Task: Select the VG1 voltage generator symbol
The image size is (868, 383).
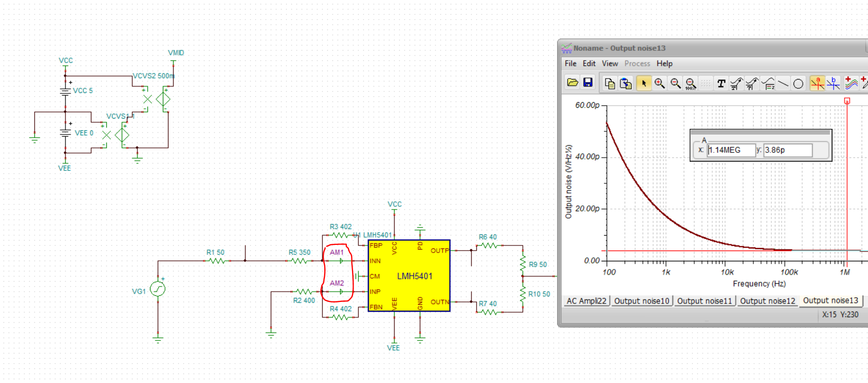Action: click(158, 289)
